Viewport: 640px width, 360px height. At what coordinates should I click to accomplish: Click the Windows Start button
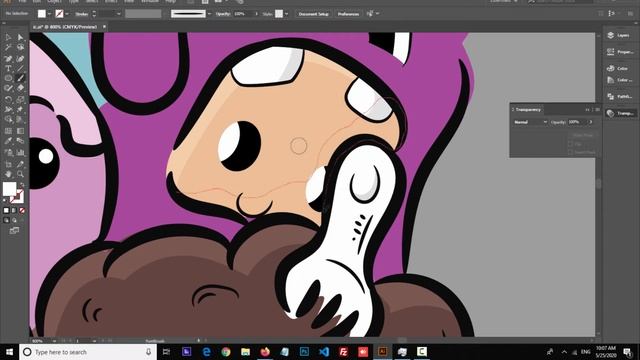(x=9, y=352)
